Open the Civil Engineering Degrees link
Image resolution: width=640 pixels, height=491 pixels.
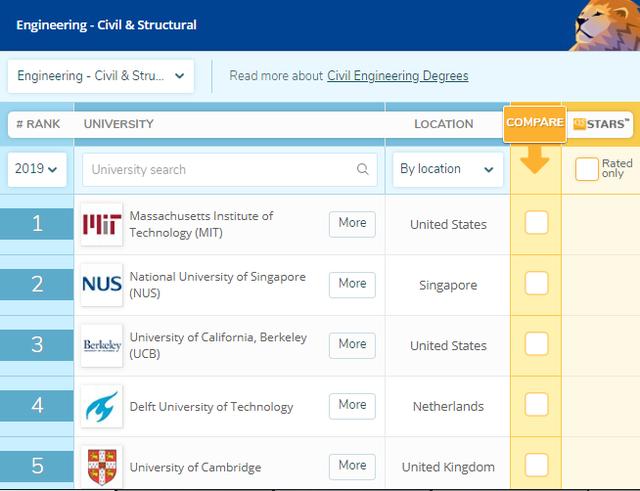[x=397, y=75]
